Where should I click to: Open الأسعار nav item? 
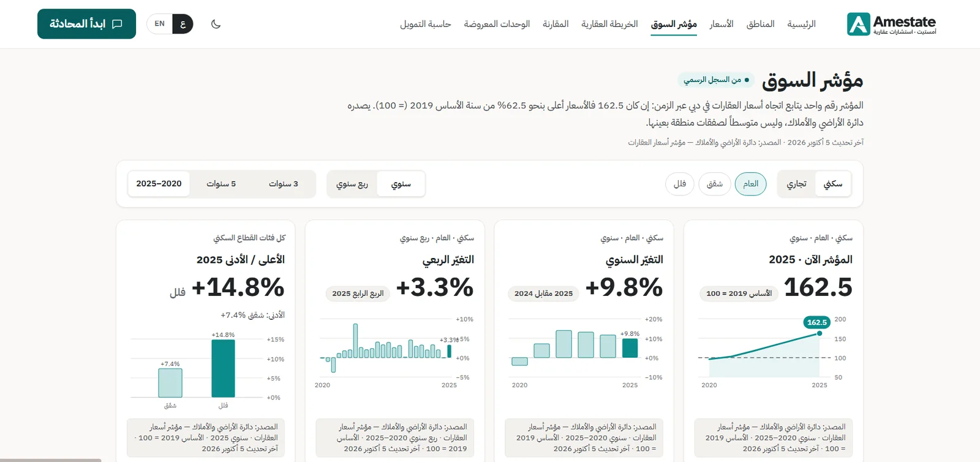722,24
